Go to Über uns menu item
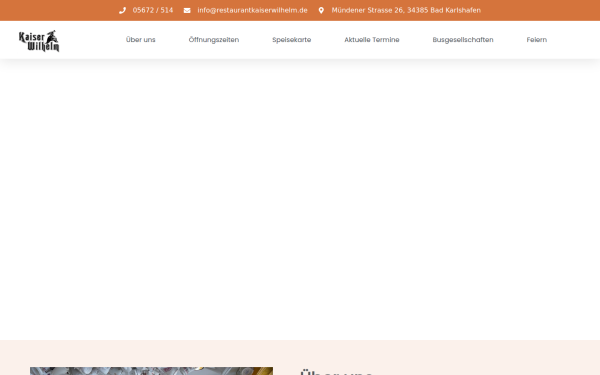The image size is (600, 375). pyautogui.click(x=140, y=40)
